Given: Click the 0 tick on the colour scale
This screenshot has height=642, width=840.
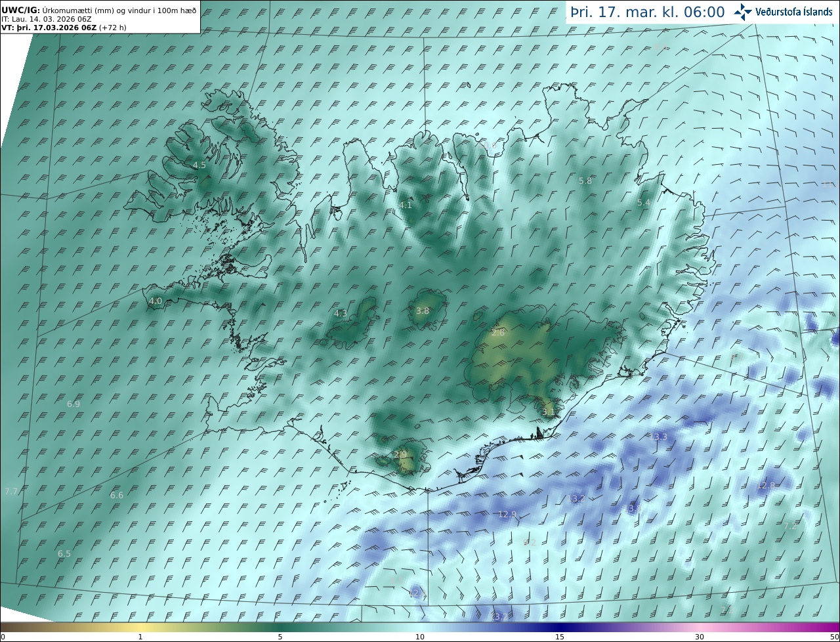Looking at the screenshot, I should tap(3, 637).
